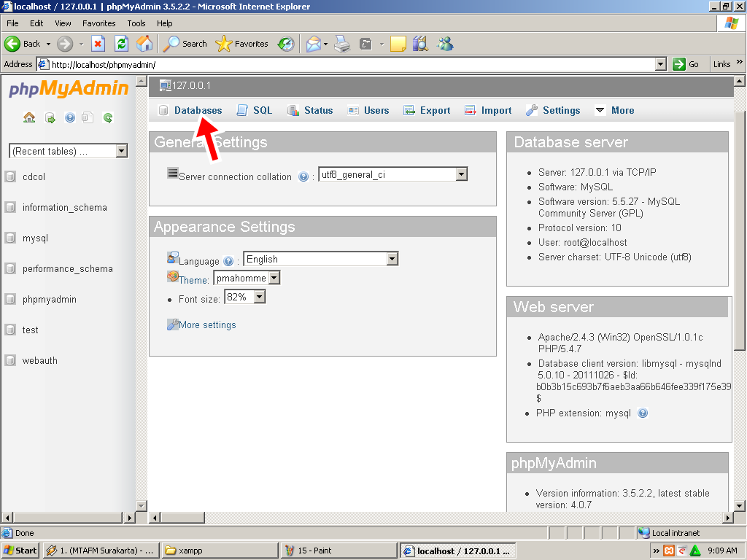
Task: Click the green triangle system tray icon
Action: click(x=695, y=551)
